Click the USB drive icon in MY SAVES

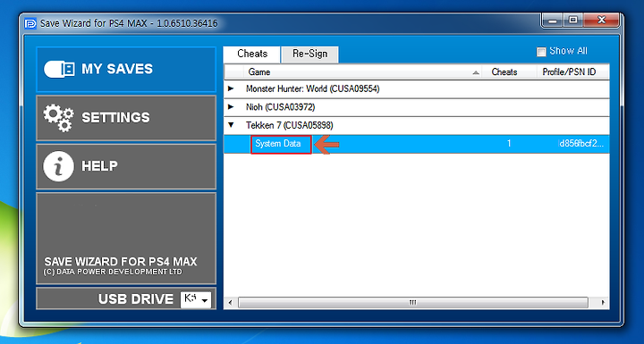click(x=59, y=69)
